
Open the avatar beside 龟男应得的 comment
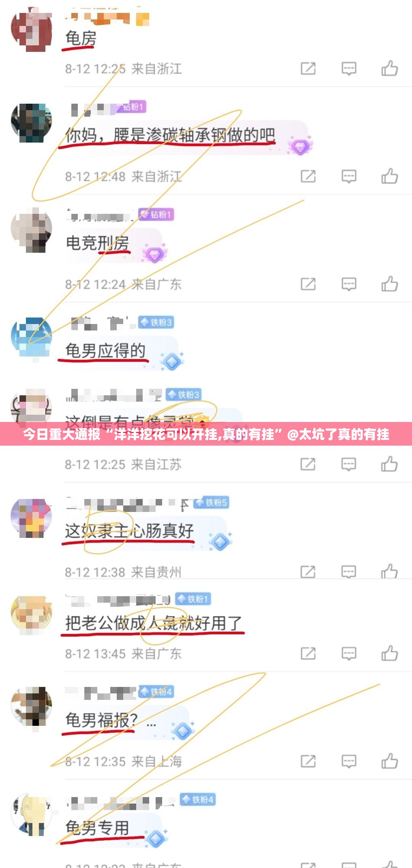(31, 337)
